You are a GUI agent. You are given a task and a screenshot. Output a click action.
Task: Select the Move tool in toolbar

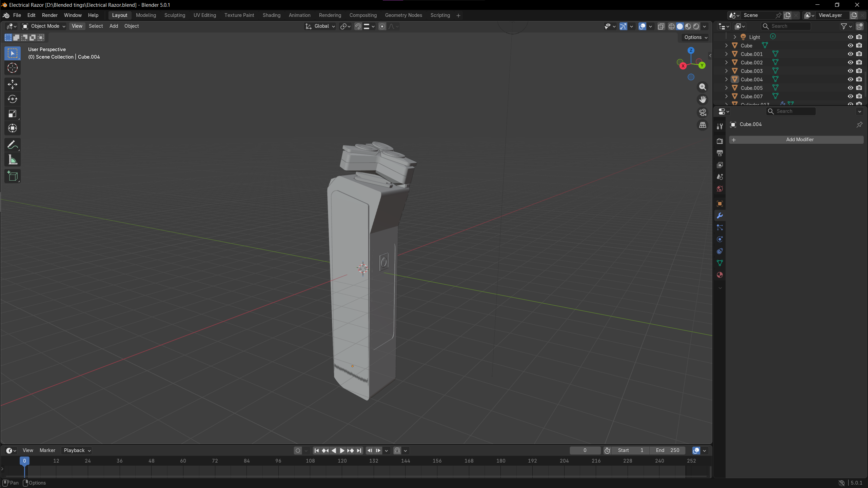tap(13, 84)
